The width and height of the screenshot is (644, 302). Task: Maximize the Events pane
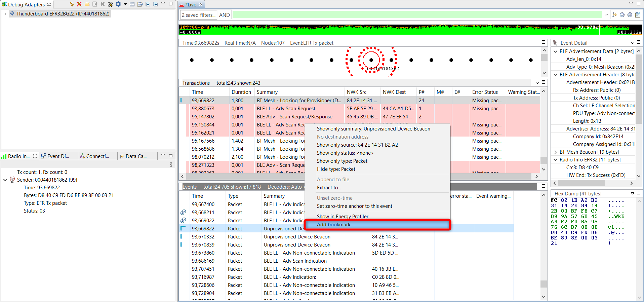[x=544, y=186]
